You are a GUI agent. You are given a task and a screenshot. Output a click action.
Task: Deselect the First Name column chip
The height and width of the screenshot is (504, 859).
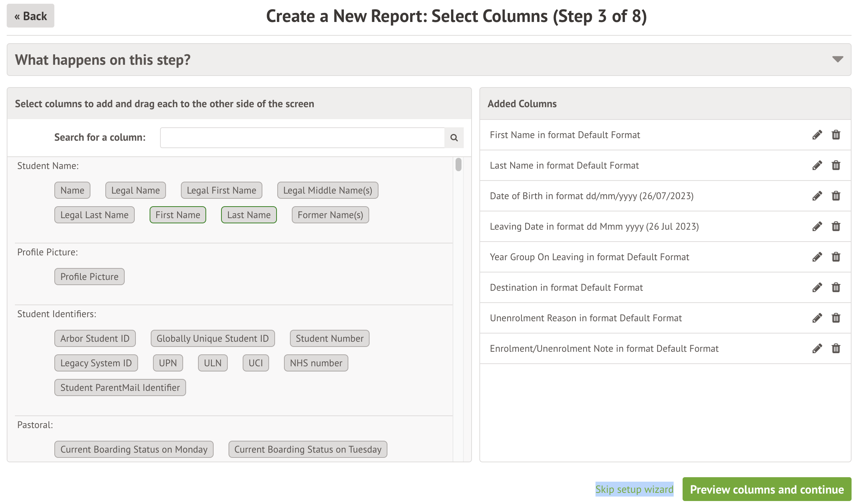178,215
